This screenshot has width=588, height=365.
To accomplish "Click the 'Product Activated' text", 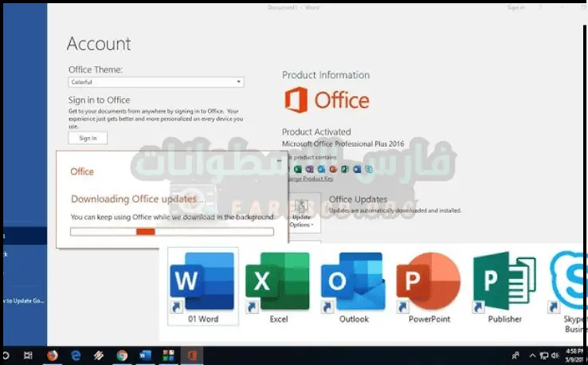I will tap(316, 132).
